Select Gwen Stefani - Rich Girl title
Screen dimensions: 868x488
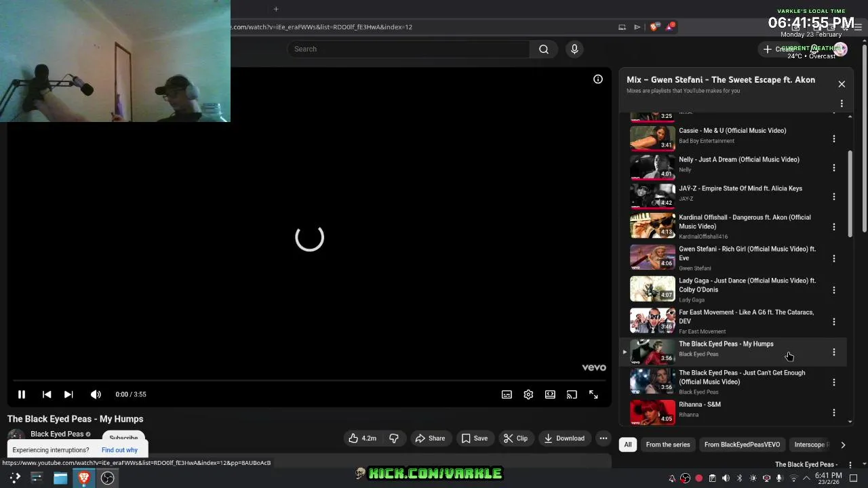pos(747,253)
